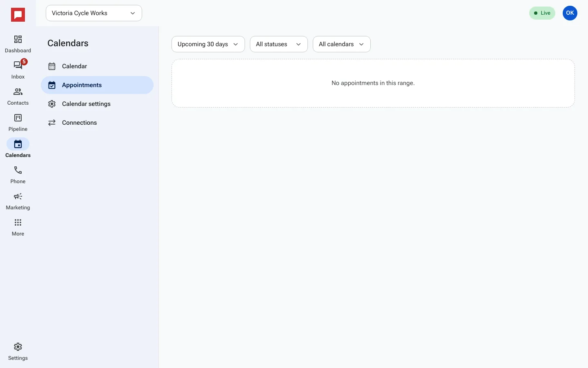Open the Inbox with 5 unread

[x=18, y=70]
